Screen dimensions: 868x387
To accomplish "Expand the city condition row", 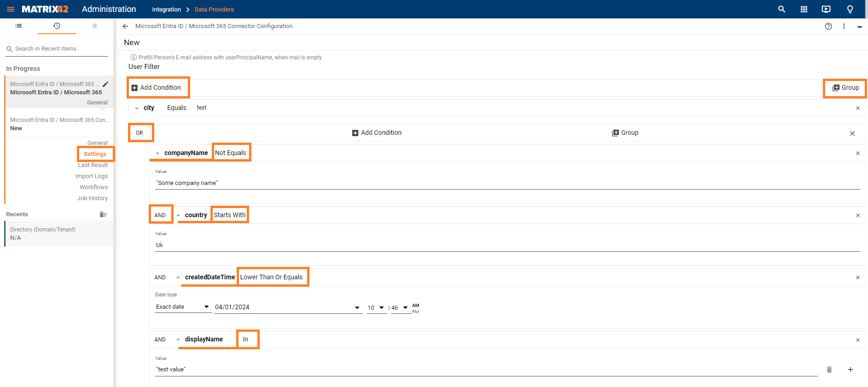I will point(137,108).
